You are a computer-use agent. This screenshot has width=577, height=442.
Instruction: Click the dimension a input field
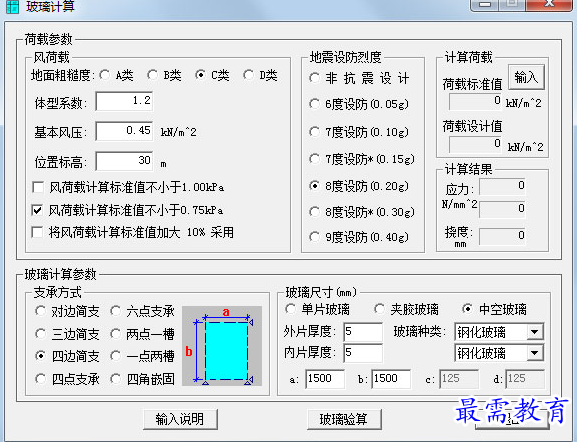point(325,379)
